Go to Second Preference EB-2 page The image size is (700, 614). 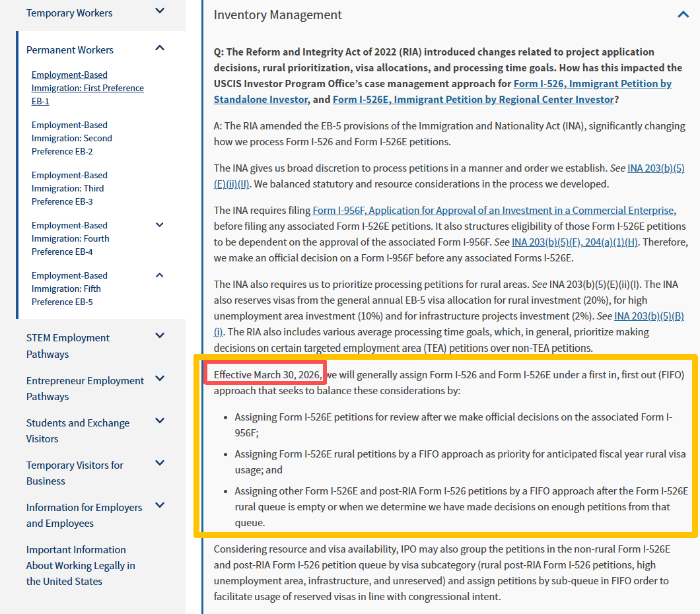71,138
